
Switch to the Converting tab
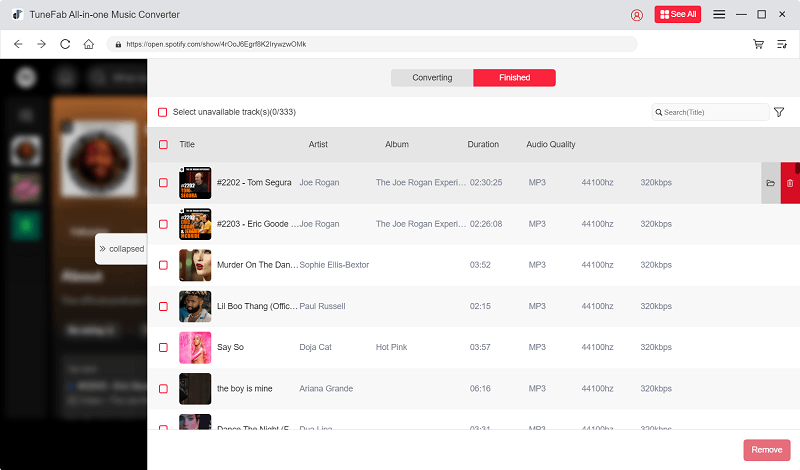pyautogui.click(x=432, y=78)
